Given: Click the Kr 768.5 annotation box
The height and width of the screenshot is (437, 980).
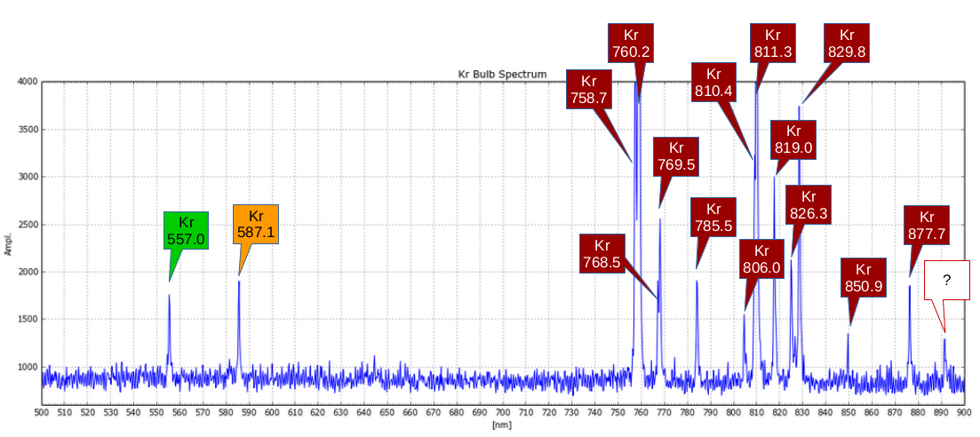Looking at the screenshot, I should click(602, 253).
